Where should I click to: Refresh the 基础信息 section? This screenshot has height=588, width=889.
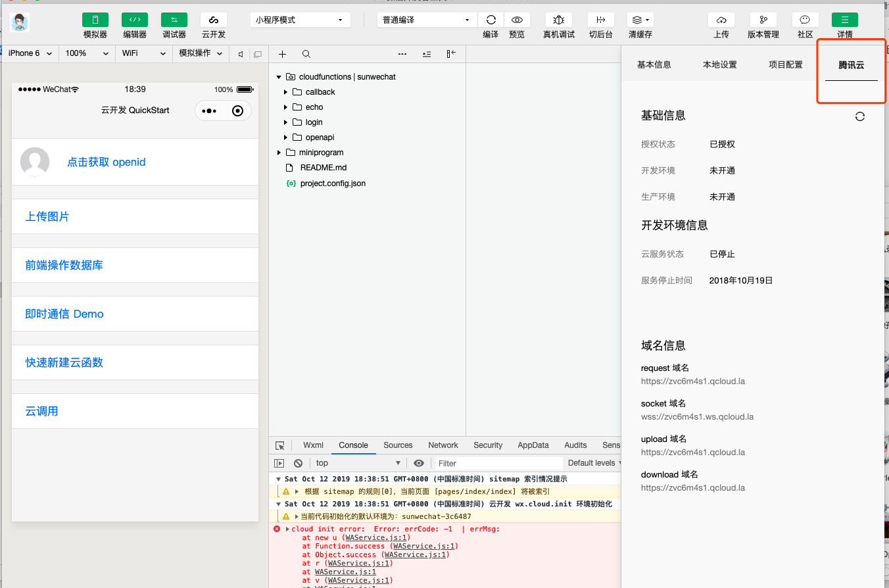click(859, 116)
